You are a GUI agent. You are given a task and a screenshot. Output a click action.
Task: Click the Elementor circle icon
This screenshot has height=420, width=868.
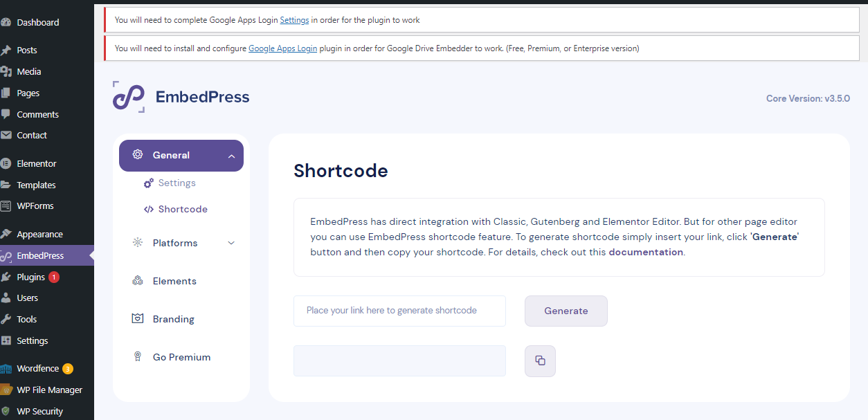coord(6,163)
